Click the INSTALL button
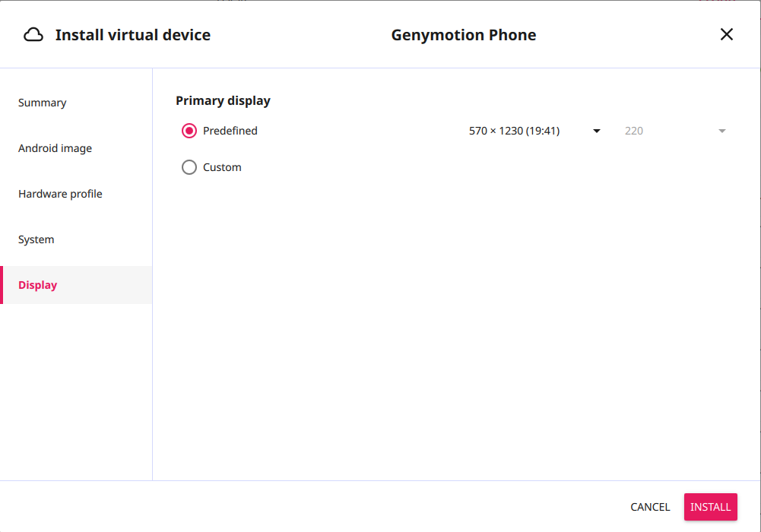Viewport: 761px width, 532px height. point(711,507)
